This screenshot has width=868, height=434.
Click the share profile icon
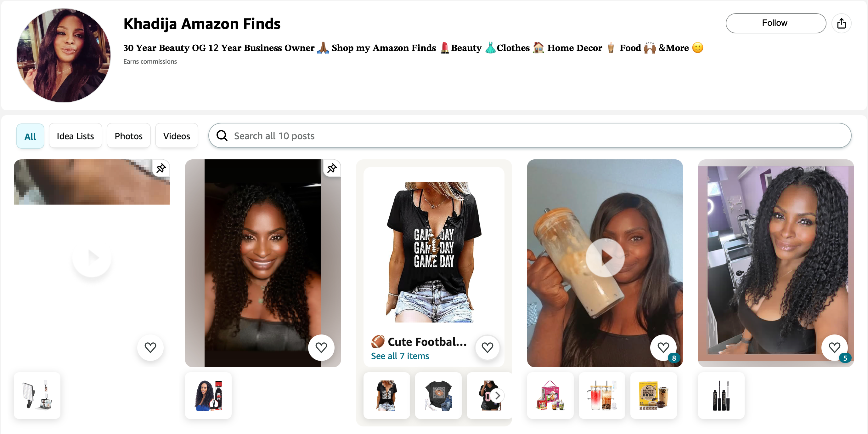click(841, 23)
